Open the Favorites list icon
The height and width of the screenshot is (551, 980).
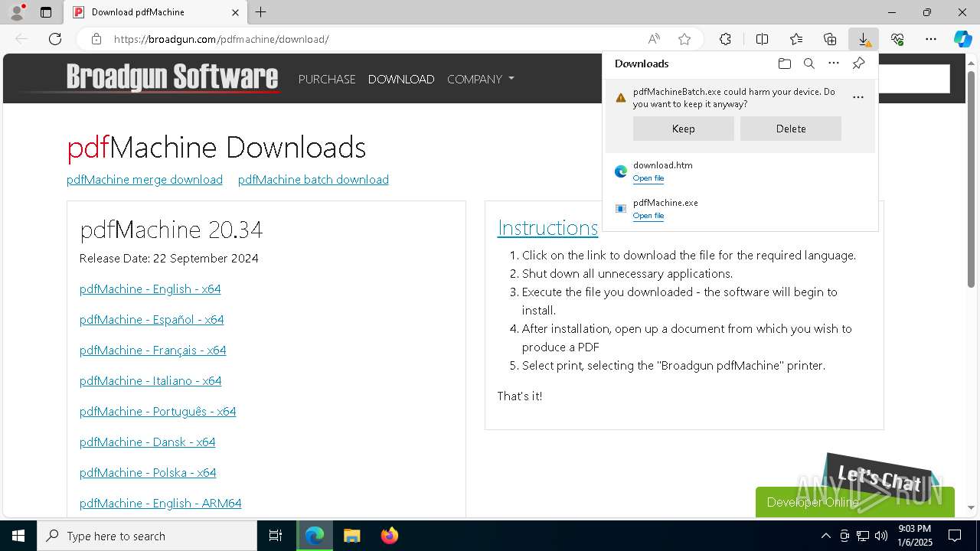(796, 39)
